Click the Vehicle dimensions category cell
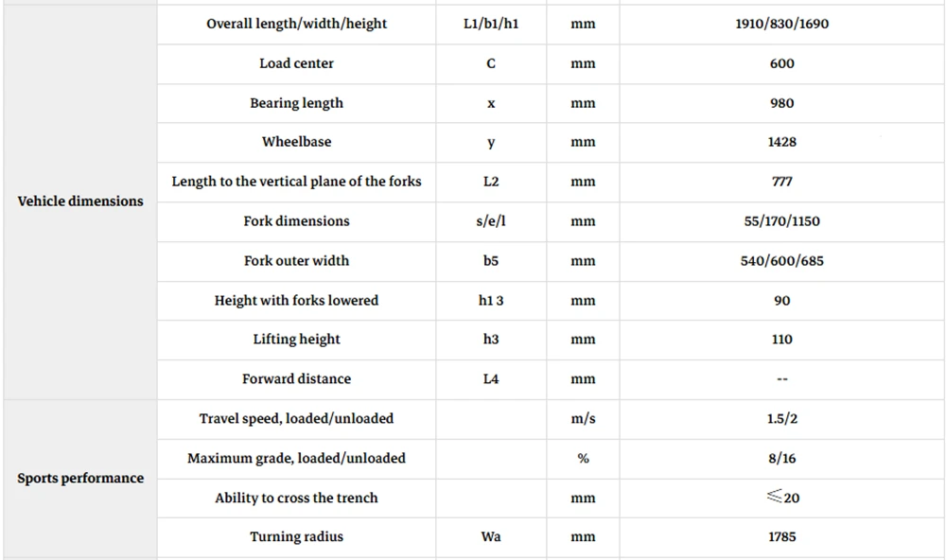Viewport: 946px width, 560px height. (x=80, y=201)
